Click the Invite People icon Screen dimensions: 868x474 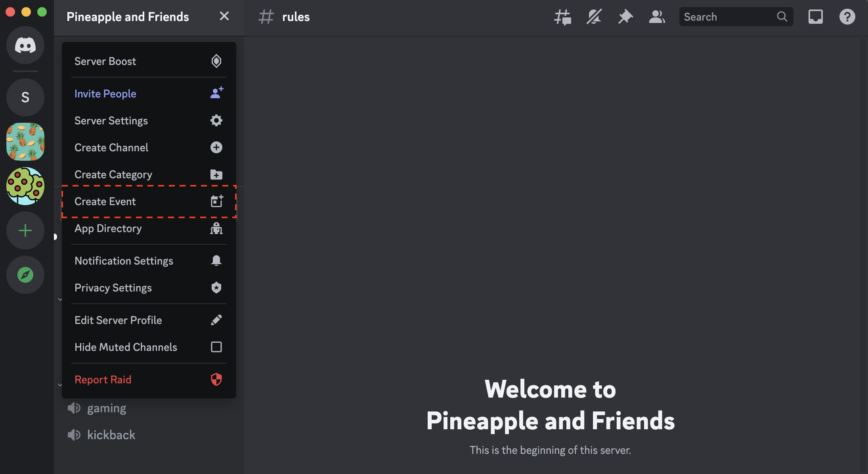click(x=216, y=93)
